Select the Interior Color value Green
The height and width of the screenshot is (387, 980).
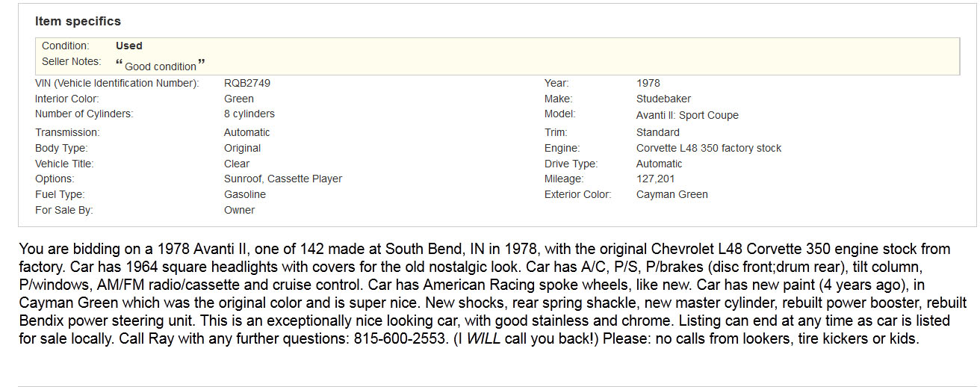(x=239, y=99)
